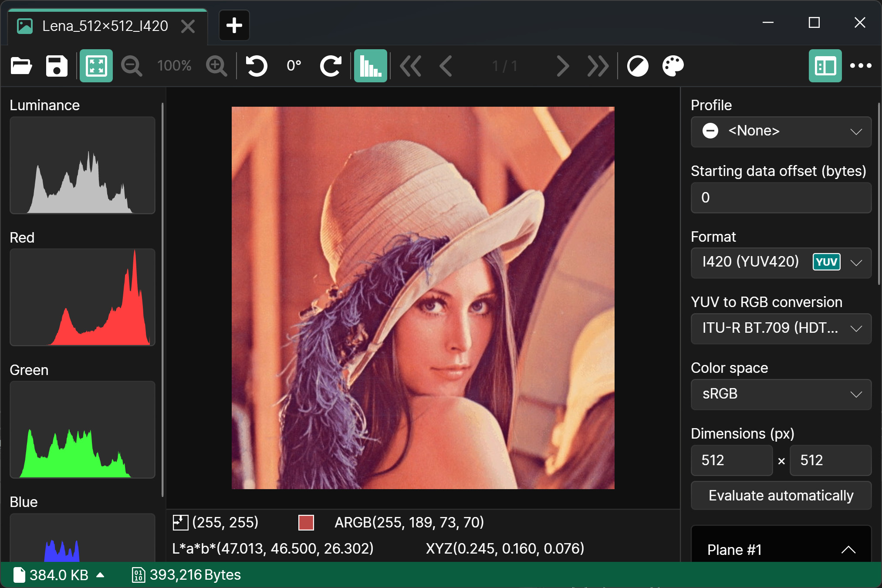
Task: Open the Format I420 dropdown
Action: (x=781, y=263)
